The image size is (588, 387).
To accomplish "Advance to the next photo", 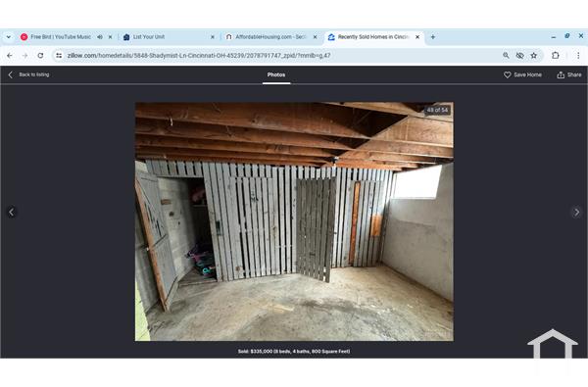I will coord(577,213).
